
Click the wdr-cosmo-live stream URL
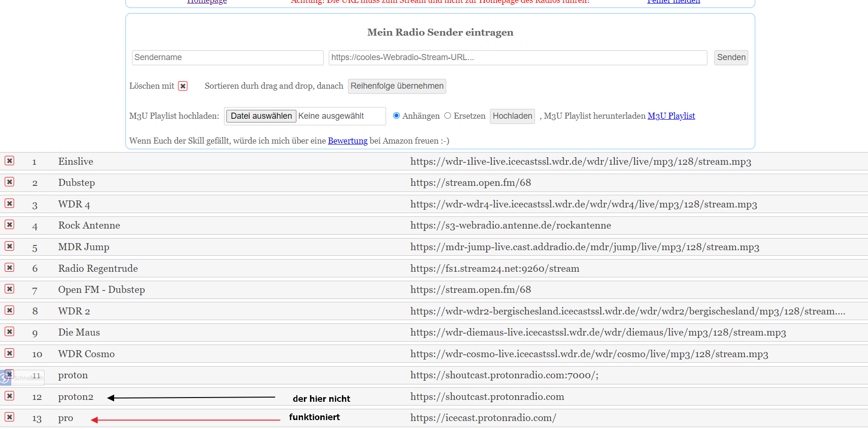(589, 354)
